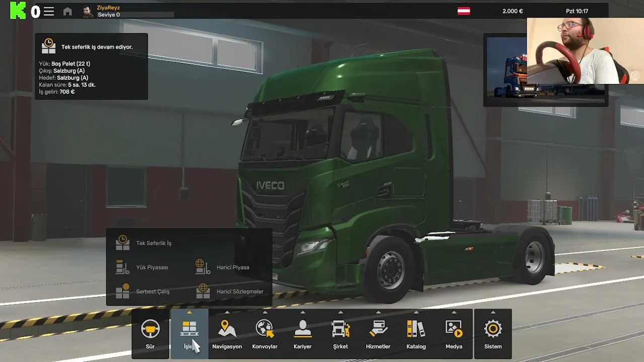Open the Konvoylar convoy menu
Screen dimensions: 644x362
(x=265, y=334)
